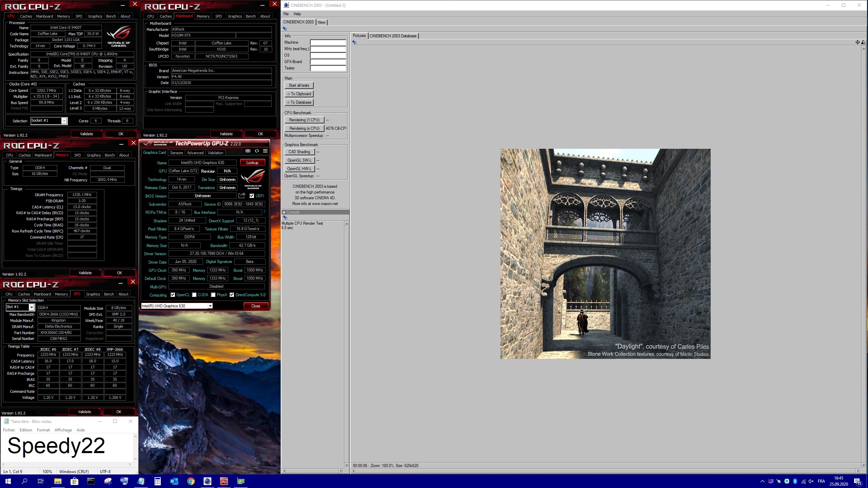Toggle the PhysX checkbox in GPU-Z
The width and height of the screenshot is (868, 488).
pyautogui.click(x=213, y=294)
